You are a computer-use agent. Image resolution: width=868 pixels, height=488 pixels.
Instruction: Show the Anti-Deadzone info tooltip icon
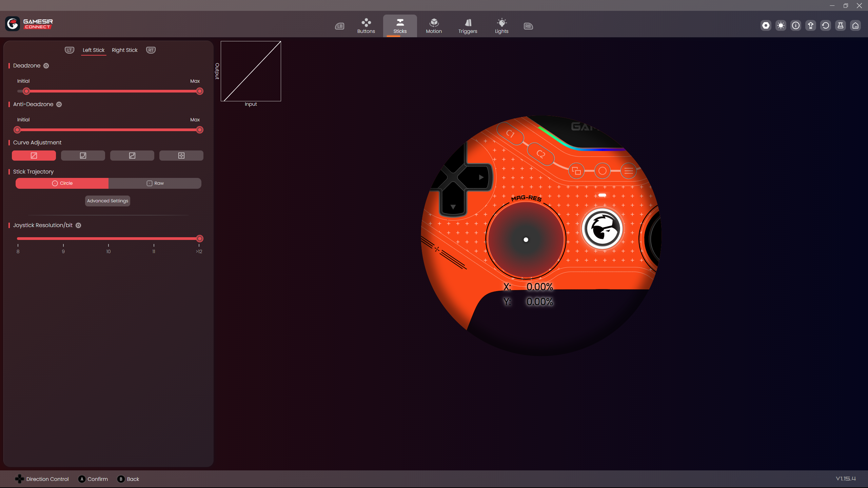pyautogui.click(x=59, y=104)
